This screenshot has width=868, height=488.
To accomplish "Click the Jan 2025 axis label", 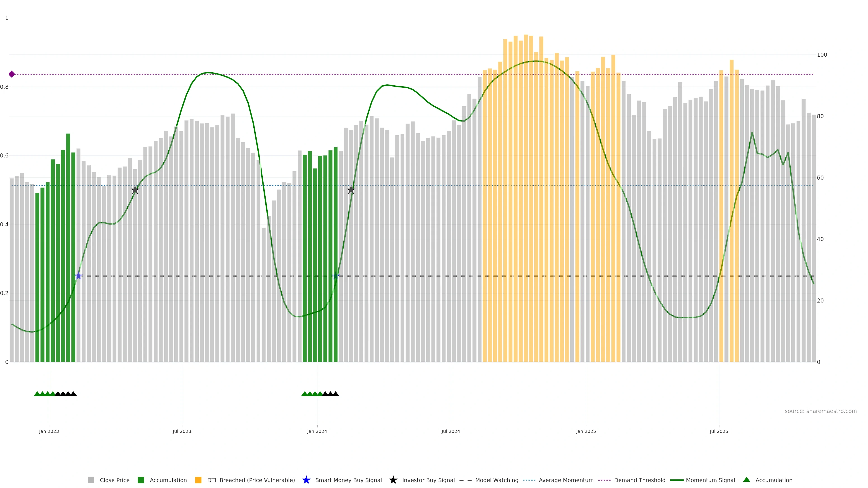I will [586, 432].
